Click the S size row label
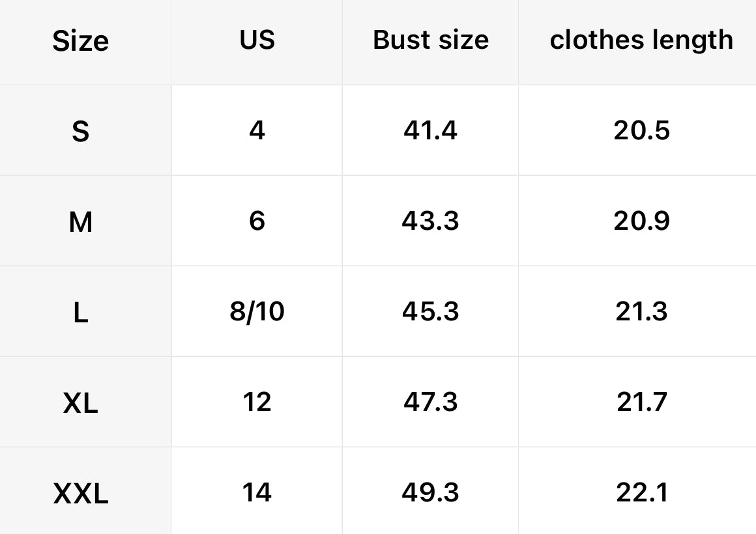The width and height of the screenshot is (756, 534). [x=80, y=132]
